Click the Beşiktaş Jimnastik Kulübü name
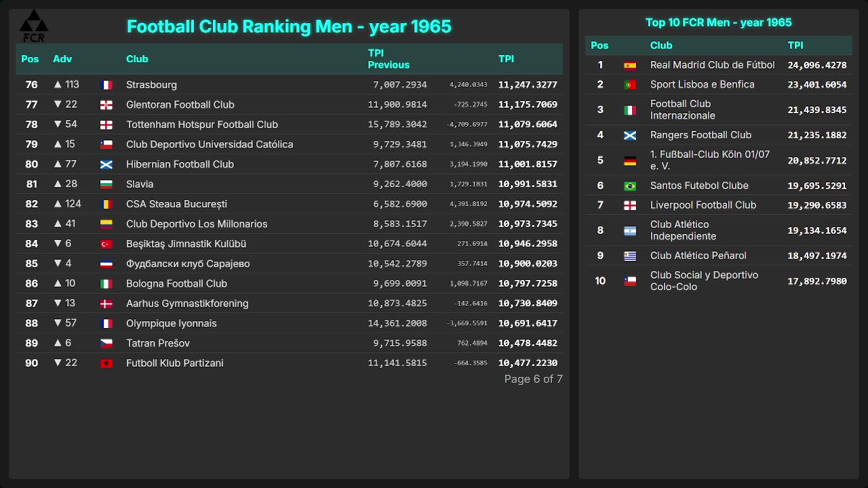Viewport: 868px width, 488px height. (186, 244)
